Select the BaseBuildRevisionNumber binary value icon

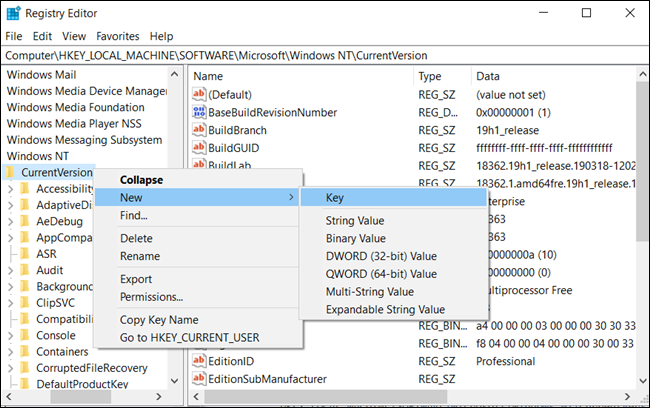(x=199, y=112)
